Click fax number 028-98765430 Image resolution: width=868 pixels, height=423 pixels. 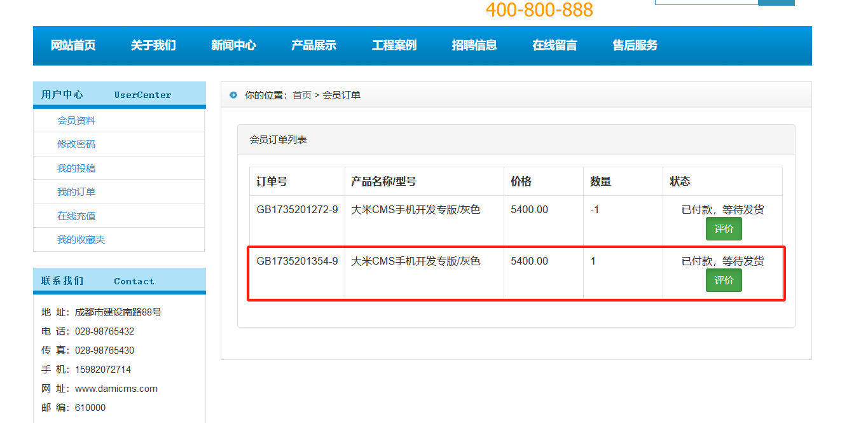(x=104, y=350)
